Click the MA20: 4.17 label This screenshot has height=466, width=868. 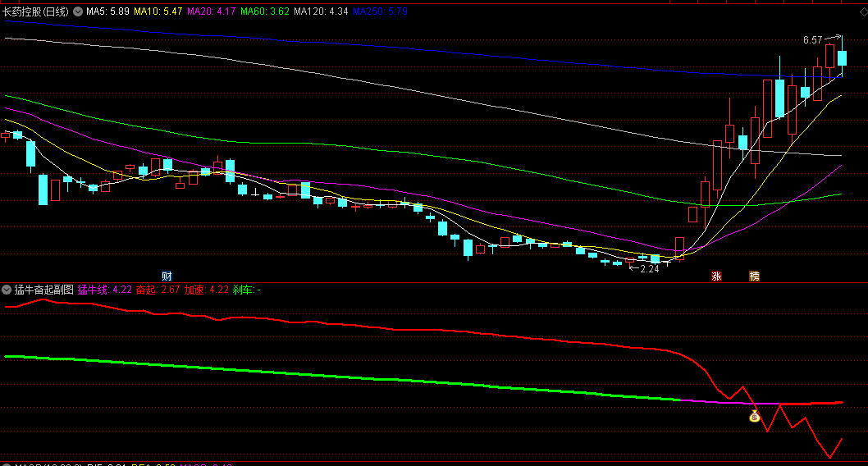click(x=212, y=11)
